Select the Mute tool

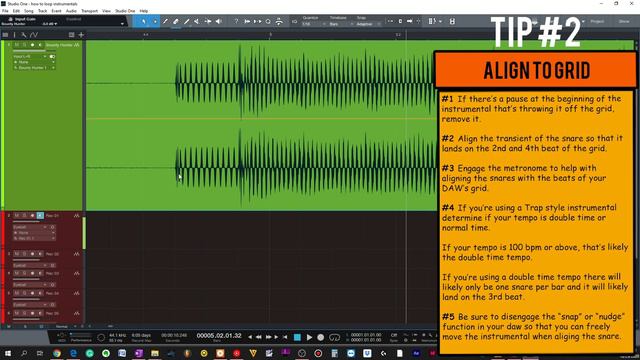tap(197, 21)
